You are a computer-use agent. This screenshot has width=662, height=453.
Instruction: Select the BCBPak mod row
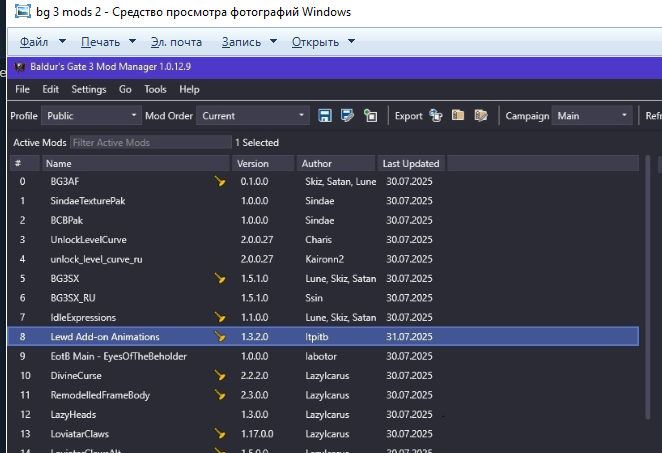(x=323, y=220)
